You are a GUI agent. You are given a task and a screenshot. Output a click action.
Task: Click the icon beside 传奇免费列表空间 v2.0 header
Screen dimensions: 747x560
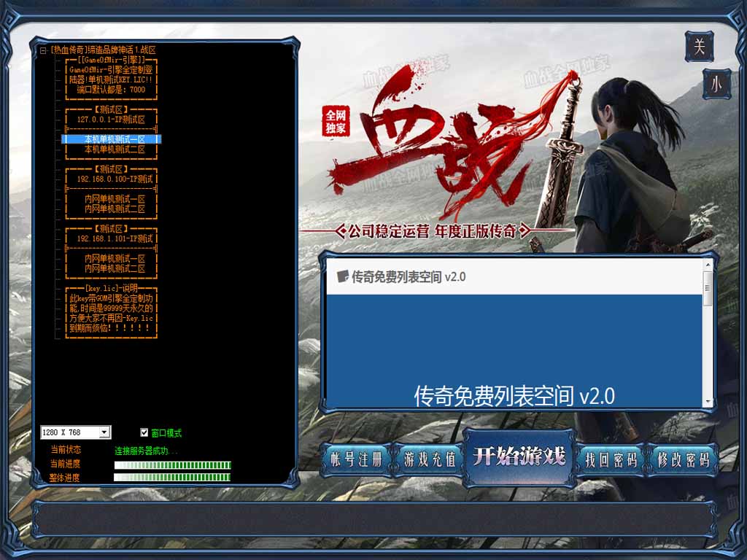pyautogui.click(x=342, y=276)
